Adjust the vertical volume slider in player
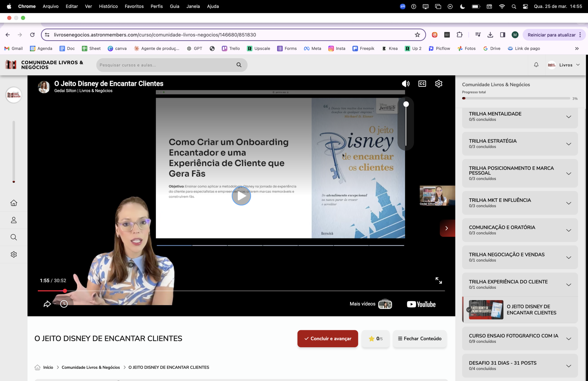This screenshot has height=381, width=588. tap(406, 124)
